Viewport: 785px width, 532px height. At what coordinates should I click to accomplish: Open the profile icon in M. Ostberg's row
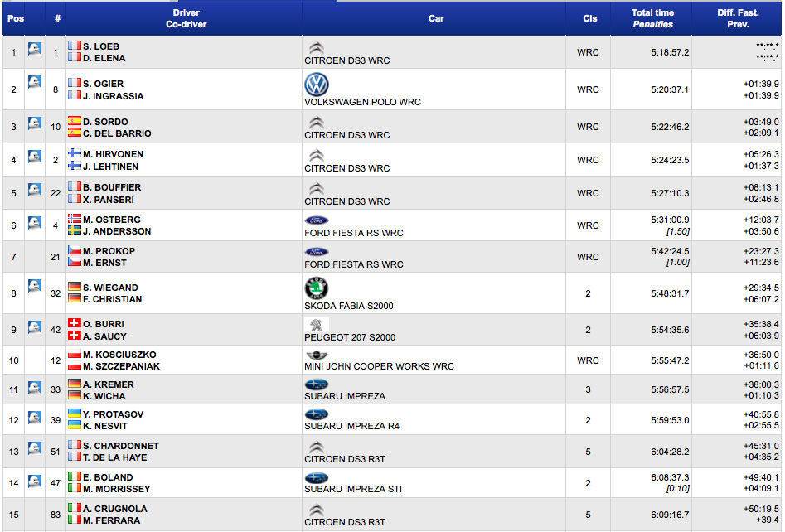click(35, 222)
